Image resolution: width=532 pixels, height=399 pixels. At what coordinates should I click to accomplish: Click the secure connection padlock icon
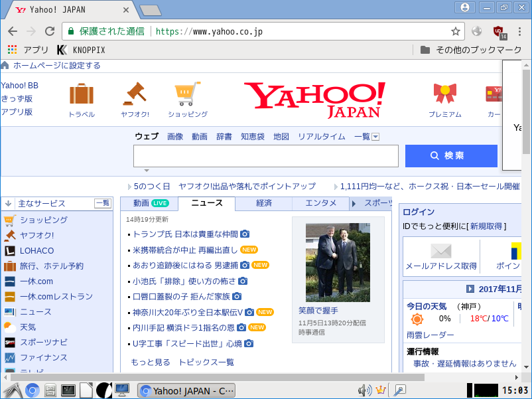click(x=71, y=32)
